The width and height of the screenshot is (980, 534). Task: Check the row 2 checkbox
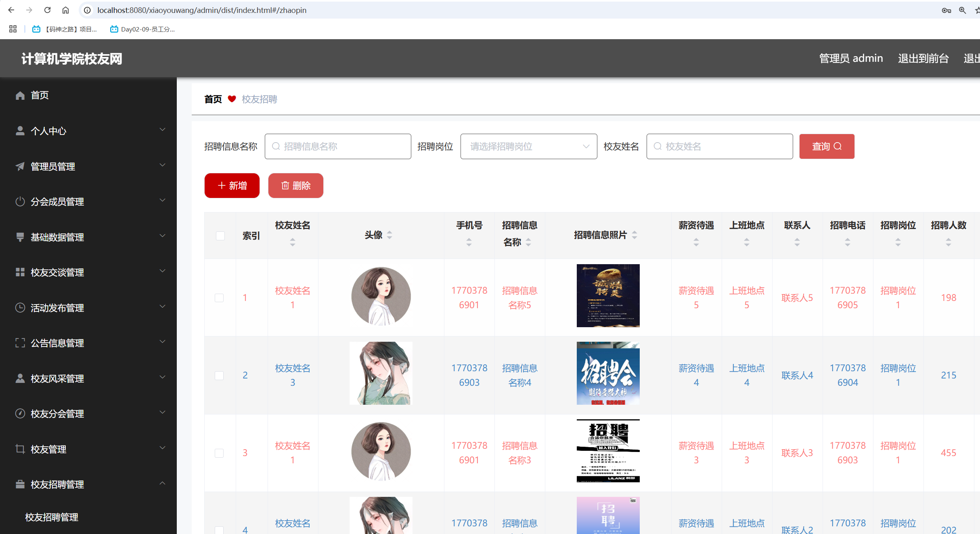(x=219, y=375)
